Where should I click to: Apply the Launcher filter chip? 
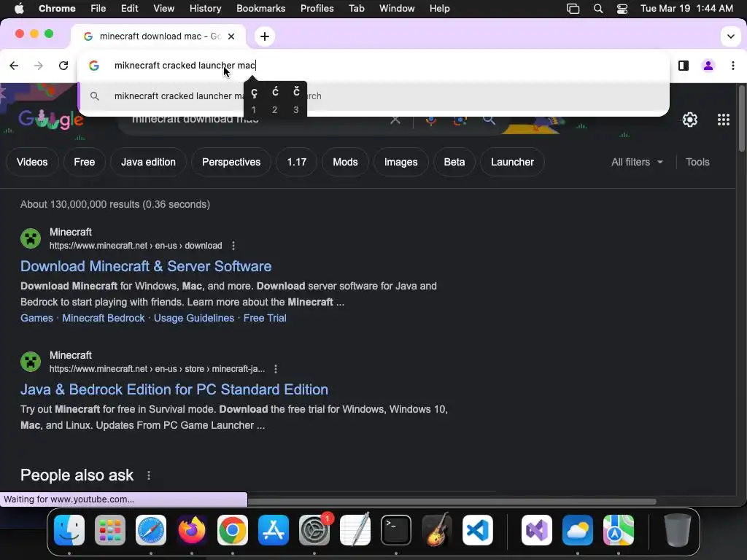click(512, 163)
